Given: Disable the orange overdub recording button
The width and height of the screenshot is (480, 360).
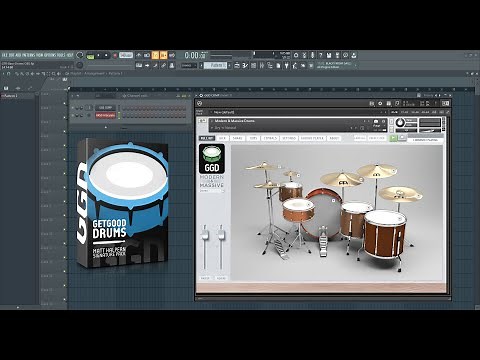Looking at the screenshot, I should point(163,55).
